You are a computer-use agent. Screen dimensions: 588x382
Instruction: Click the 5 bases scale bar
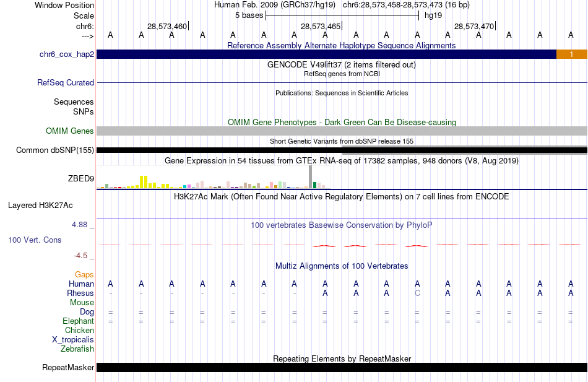pyautogui.click(x=342, y=15)
